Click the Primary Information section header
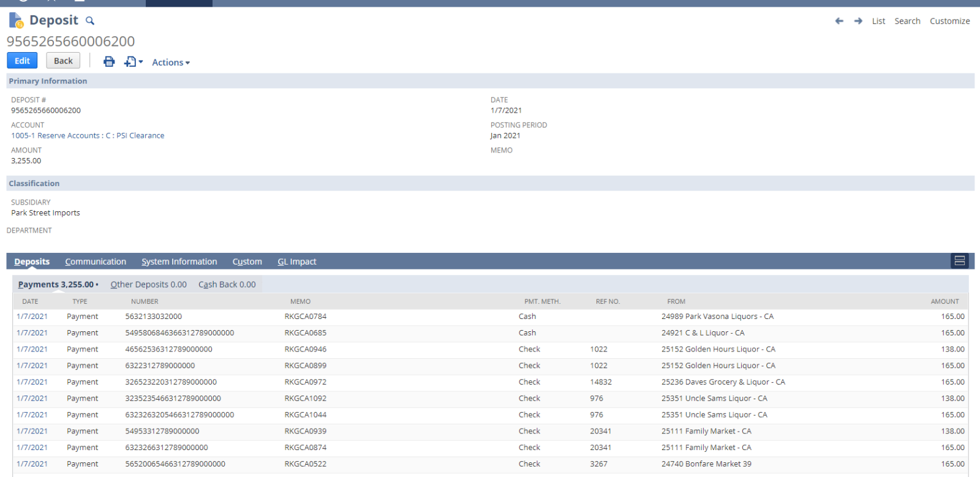This screenshot has width=980, height=477. pyautogui.click(x=490, y=81)
